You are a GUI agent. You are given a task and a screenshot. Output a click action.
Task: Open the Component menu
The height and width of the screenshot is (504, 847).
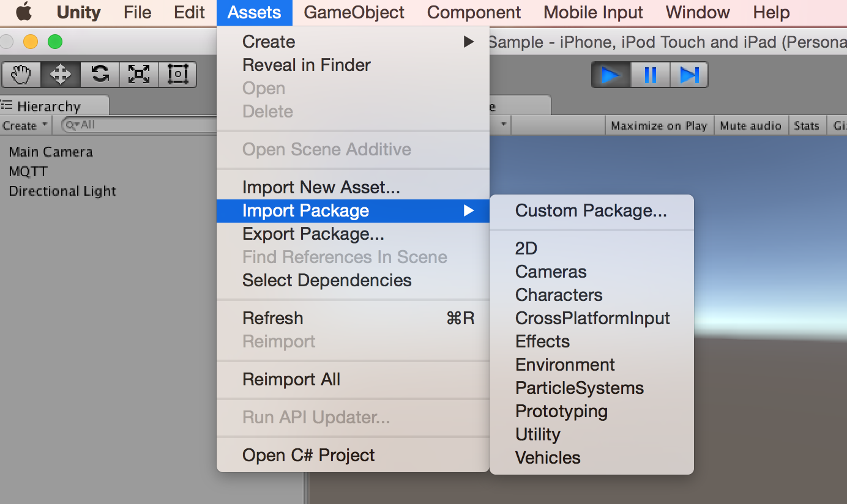[x=474, y=12]
